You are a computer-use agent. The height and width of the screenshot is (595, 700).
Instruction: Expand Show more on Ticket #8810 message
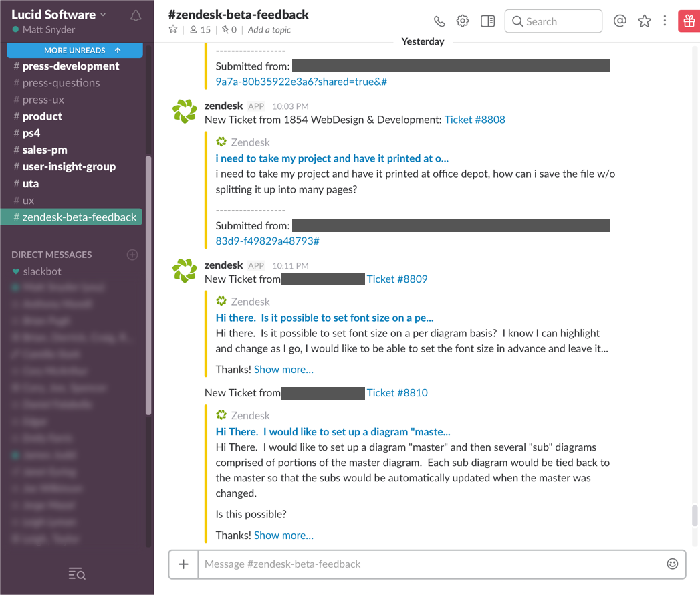pyautogui.click(x=283, y=535)
